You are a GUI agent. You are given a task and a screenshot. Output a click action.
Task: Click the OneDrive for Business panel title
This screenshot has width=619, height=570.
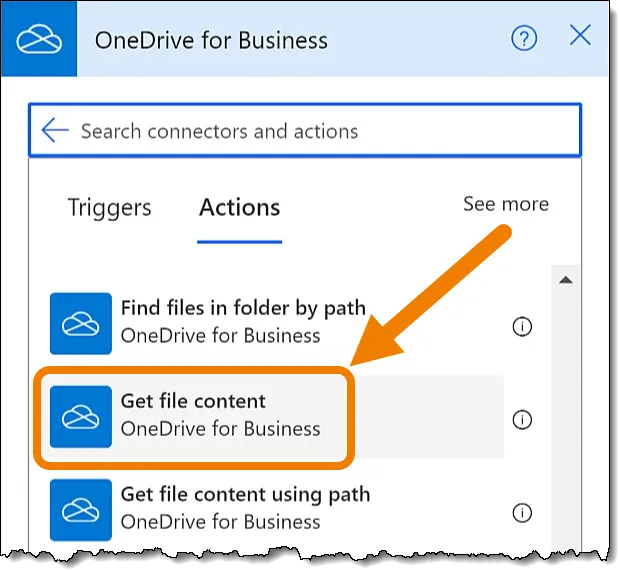coord(211,41)
